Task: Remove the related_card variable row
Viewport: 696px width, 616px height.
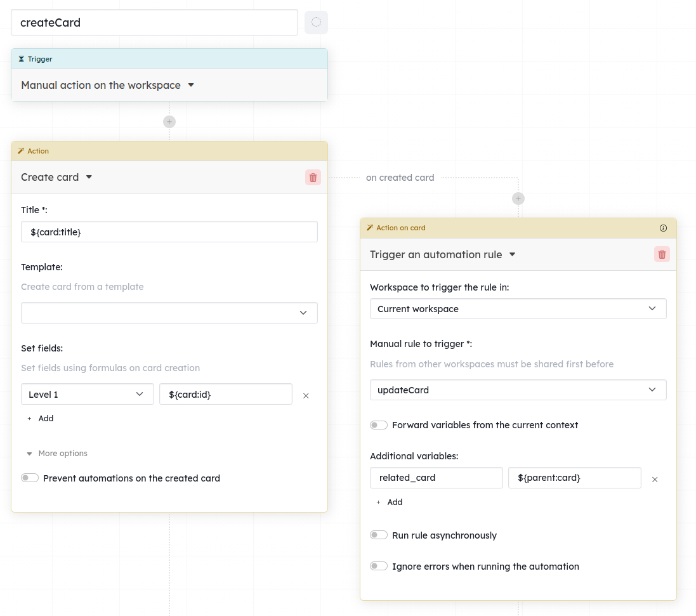Action: (655, 480)
